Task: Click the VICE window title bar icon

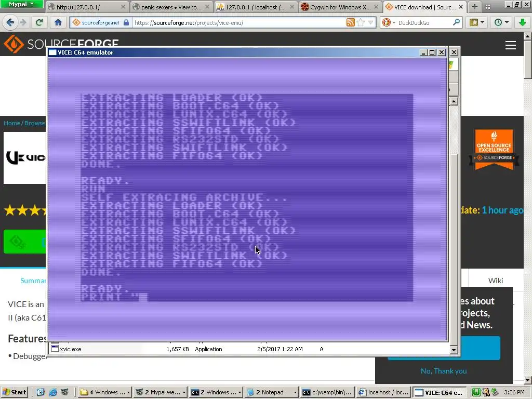Action: (x=52, y=52)
